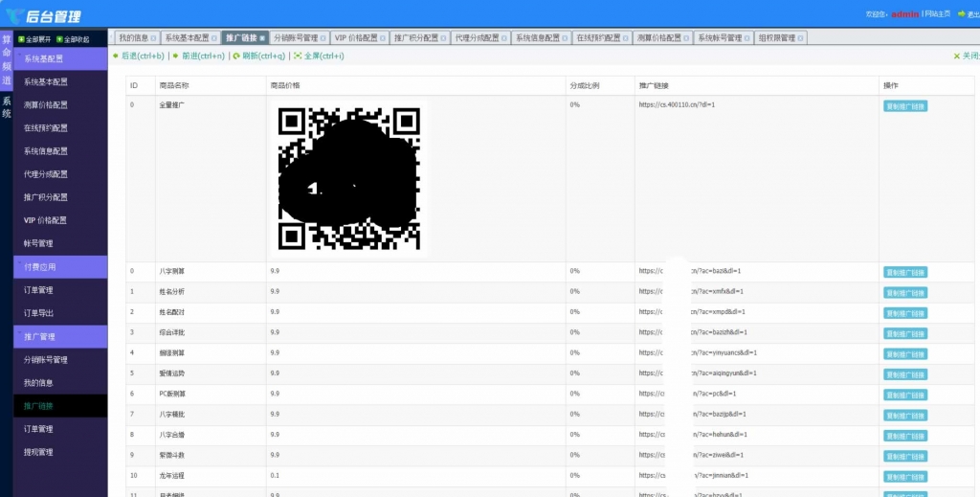
Task: Open 提现管理 in the sidebar
Action: click(x=38, y=452)
